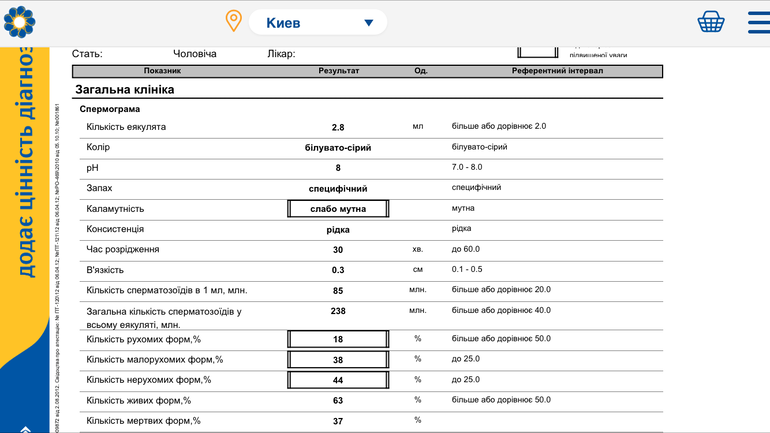Click the Показник column header
The image size is (770, 433).
pyautogui.click(x=162, y=71)
